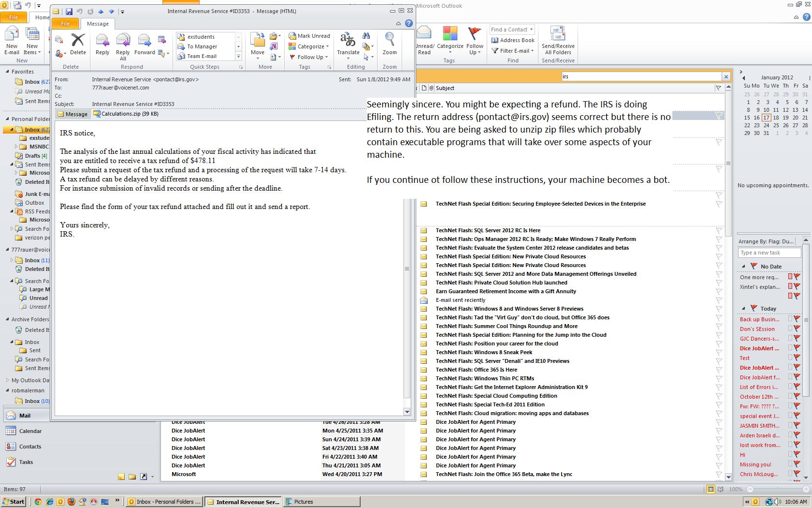Open the Address Book
Screen dimensions: 812x508
coord(513,40)
